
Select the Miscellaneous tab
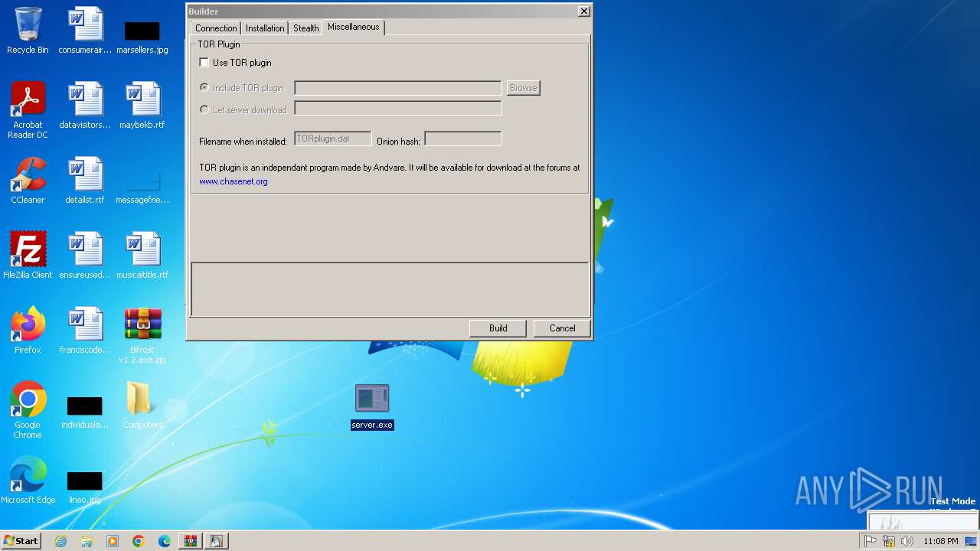coord(353,27)
